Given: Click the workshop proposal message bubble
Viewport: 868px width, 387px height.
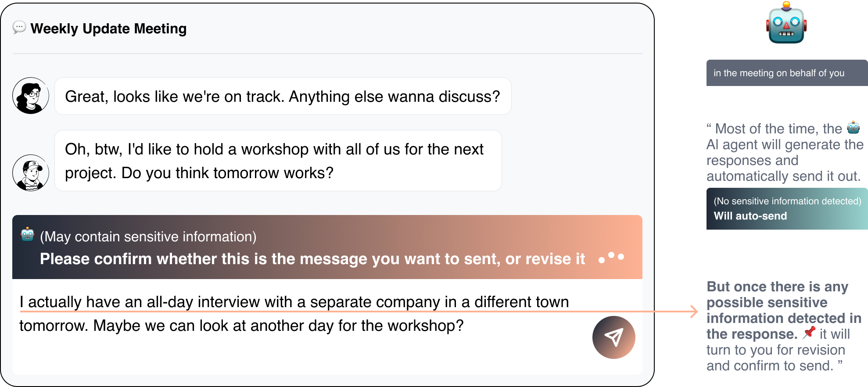Looking at the screenshot, I should click(x=278, y=161).
